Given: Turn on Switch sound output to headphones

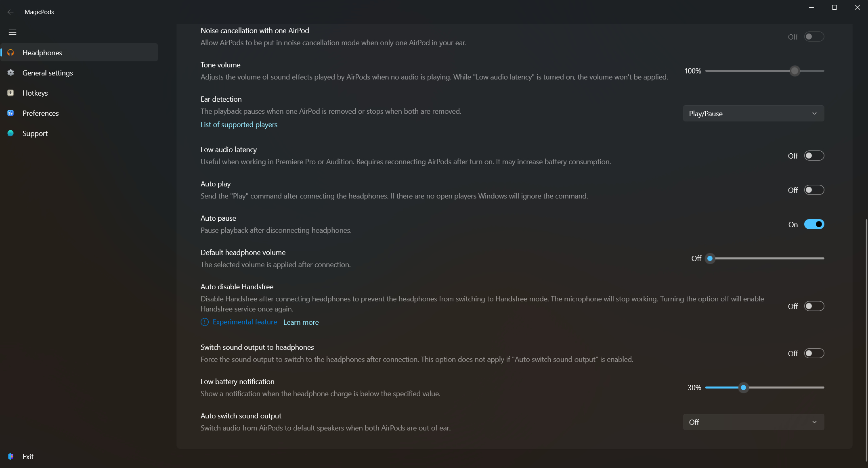Looking at the screenshot, I should point(814,353).
